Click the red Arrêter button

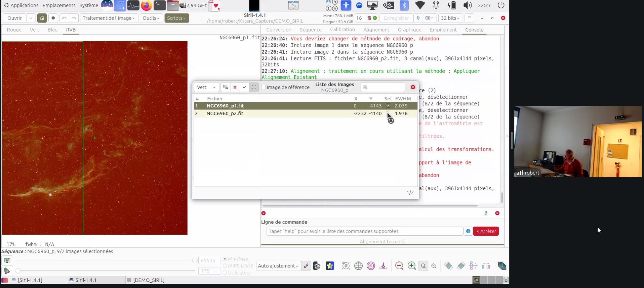(x=486, y=231)
